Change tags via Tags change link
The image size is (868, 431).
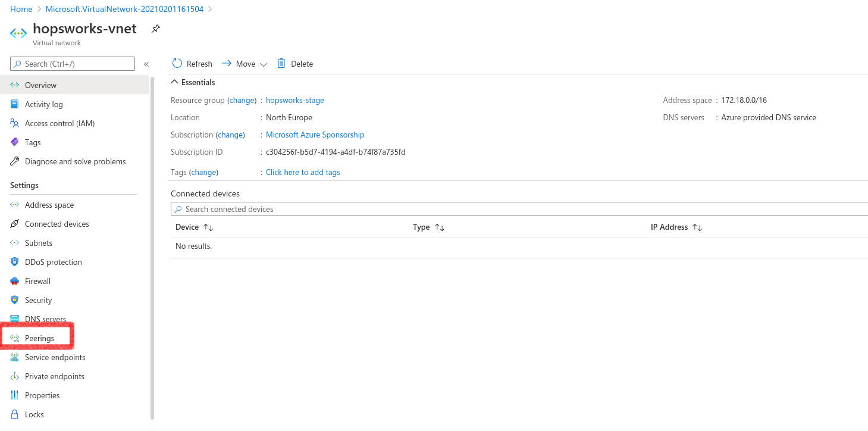click(204, 173)
